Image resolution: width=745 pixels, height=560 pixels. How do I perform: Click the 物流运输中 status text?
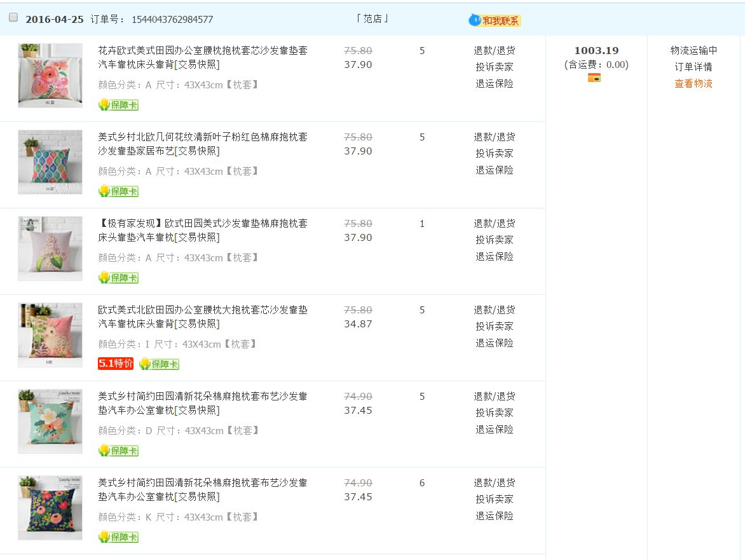click(x=694, y=50)
